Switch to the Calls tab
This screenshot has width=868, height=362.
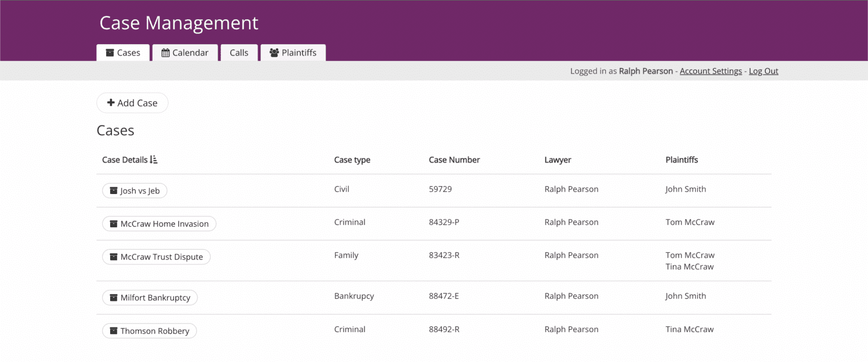(239, 53)
